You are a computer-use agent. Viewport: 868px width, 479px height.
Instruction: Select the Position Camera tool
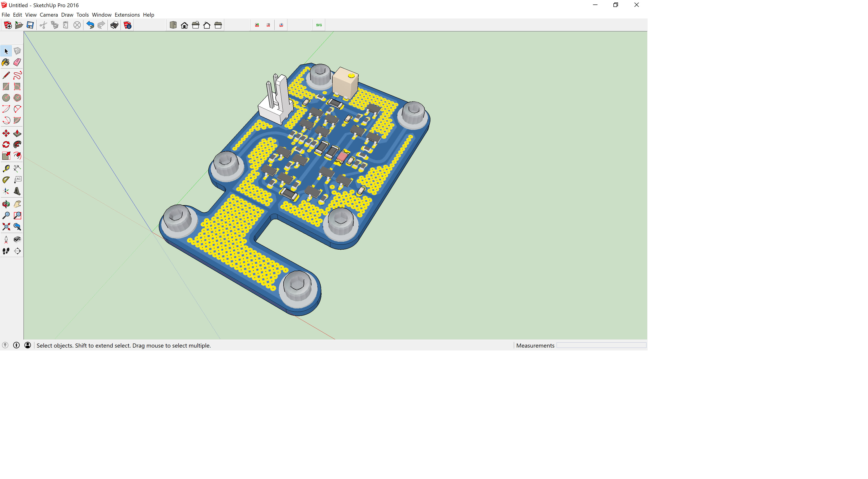6,240
